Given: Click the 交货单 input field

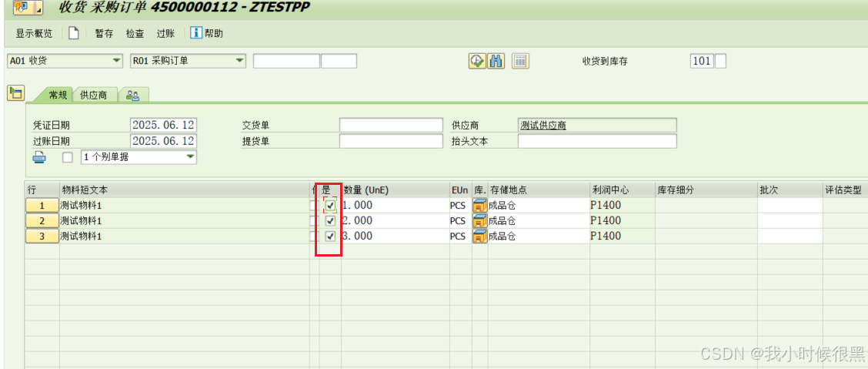Looking at the screenshot, I should pyautogui.click(x=392, y=126).
